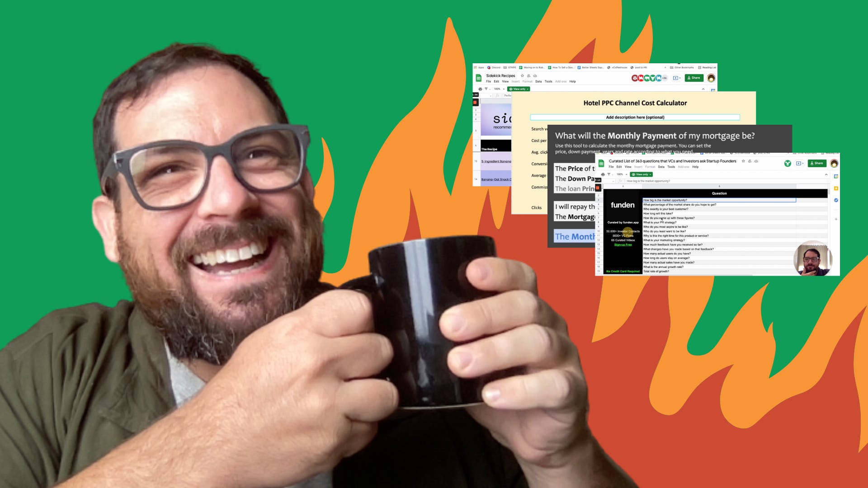868x488 pixels.
Task: Click the Hotel PPC Channel Cost Calculator title
Action: (636, 103)
